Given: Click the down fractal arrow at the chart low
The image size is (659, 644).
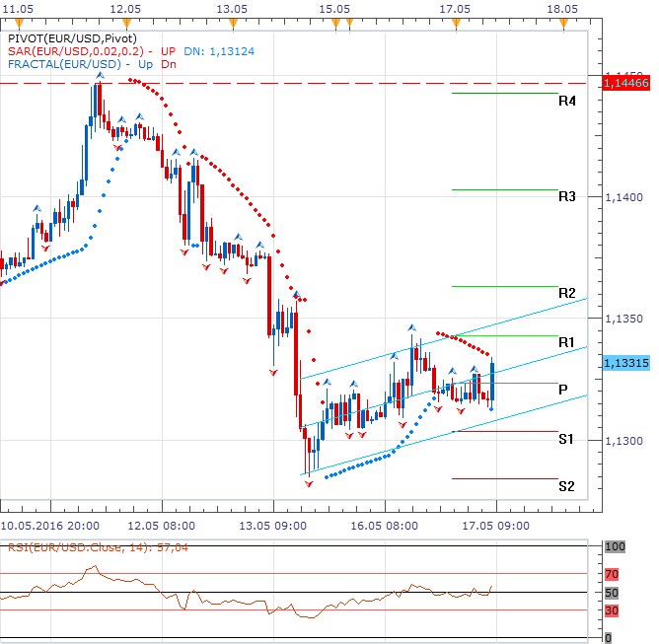Looking at the screenshot, I should click(x=309, y=484).
